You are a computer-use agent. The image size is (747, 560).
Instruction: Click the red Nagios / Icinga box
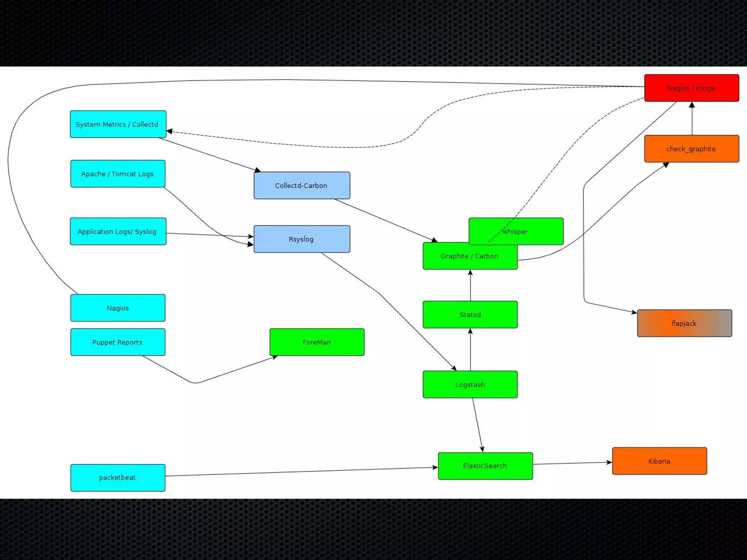(692, 88)
